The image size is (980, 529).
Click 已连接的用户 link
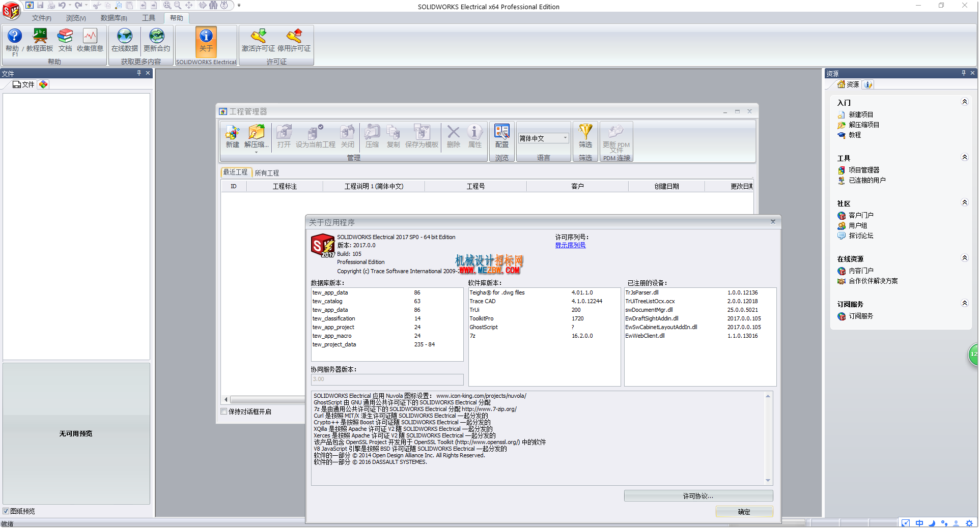867,181
